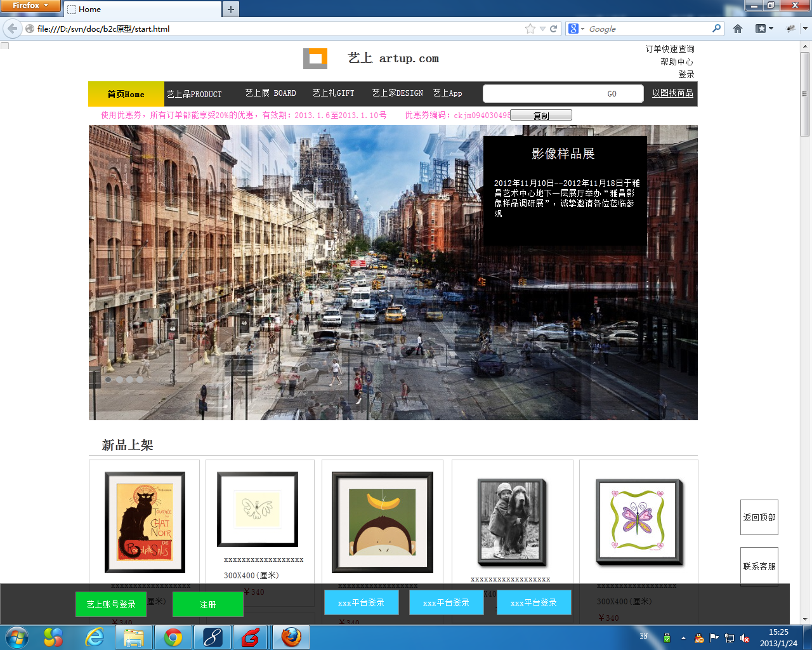This screenshot has height=650, width=812.
Task: Click the network tray icon
Action: (x=730, y=638)
